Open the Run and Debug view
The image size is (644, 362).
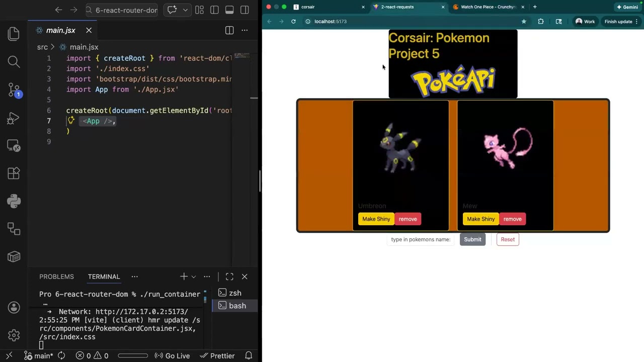tap(14, 118)
